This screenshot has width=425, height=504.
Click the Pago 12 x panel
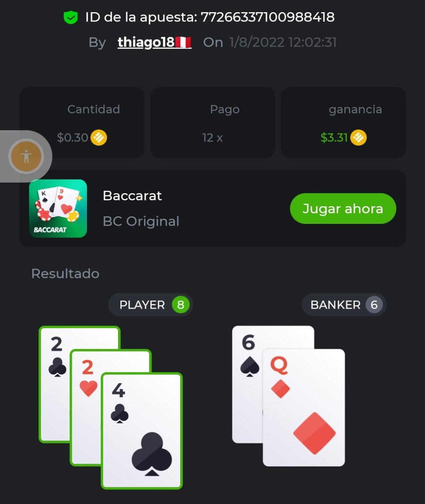point(212,123)
